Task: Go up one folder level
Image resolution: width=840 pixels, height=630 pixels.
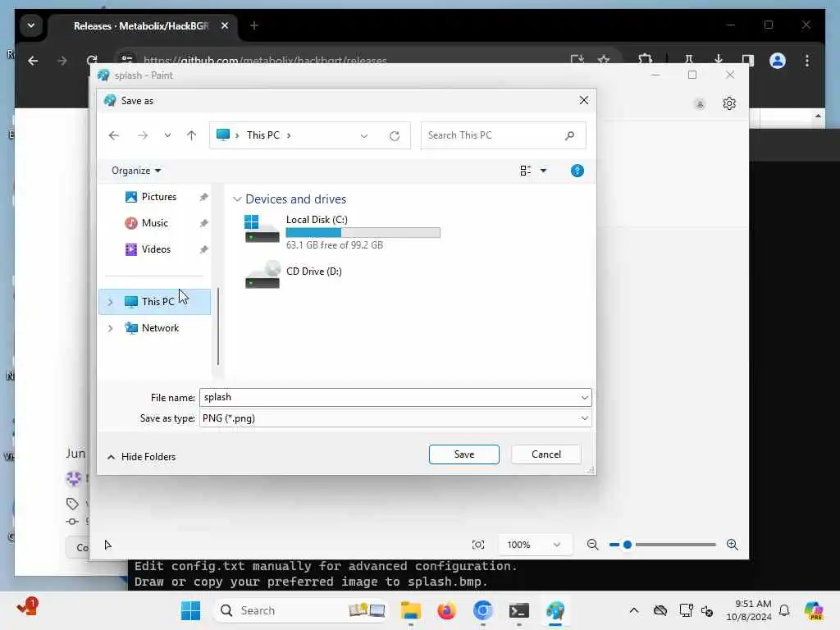Action: coord(191,135)
